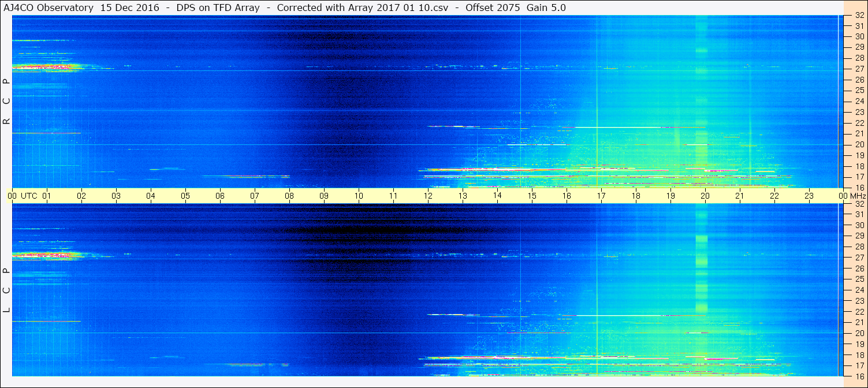The width and height of the screenshot is (868, 388).
Task: Select the 27 MHz tick on the RCP scale
Action: (859, 68)
